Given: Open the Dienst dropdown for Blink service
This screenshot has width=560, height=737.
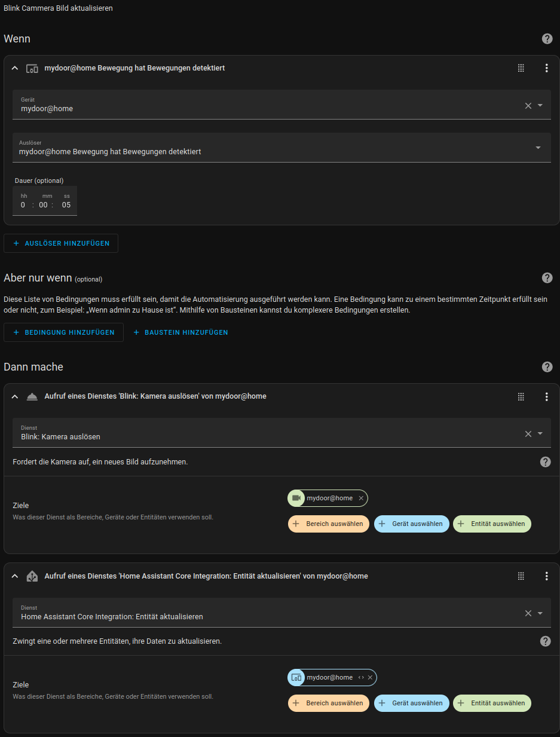Looking at the screenshot, I should coord(540,434).
